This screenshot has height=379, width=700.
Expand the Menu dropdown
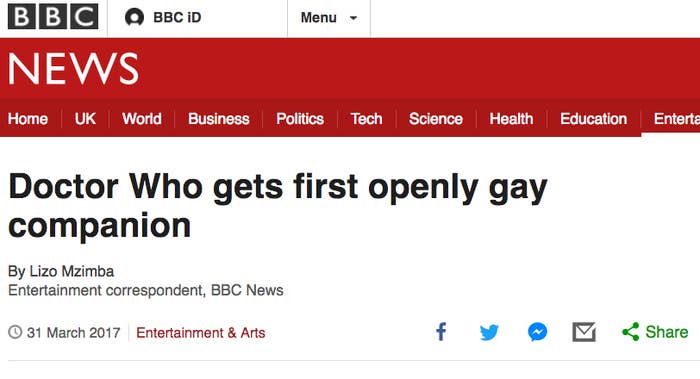point(329,18)
